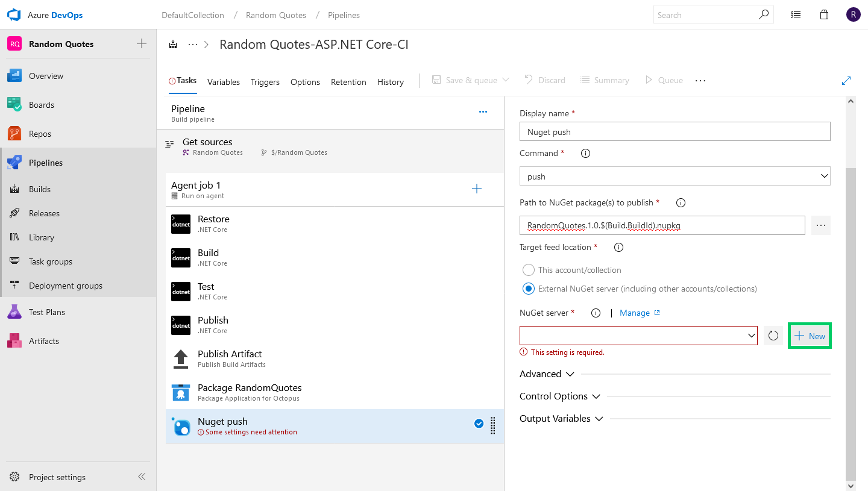
Task: Select the Package RandomQuotes task
Action: [335, 392]
